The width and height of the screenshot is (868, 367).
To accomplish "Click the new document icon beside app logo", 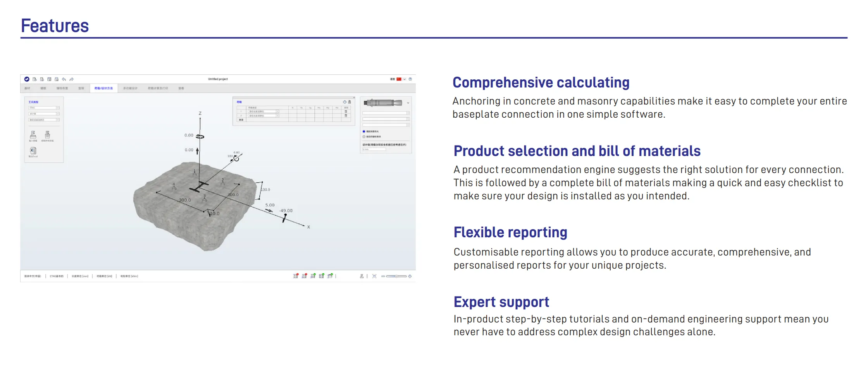I will (34, 79).
